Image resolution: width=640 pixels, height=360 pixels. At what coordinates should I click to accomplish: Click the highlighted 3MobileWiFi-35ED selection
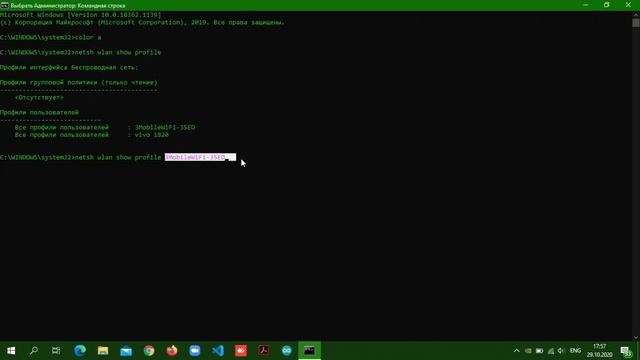(200, 157)
